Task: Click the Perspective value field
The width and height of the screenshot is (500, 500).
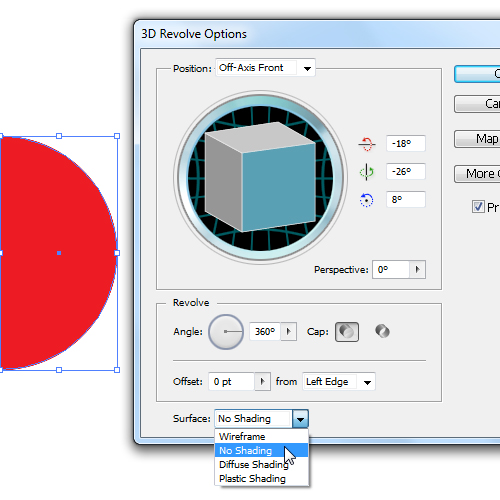Action: 391,269
